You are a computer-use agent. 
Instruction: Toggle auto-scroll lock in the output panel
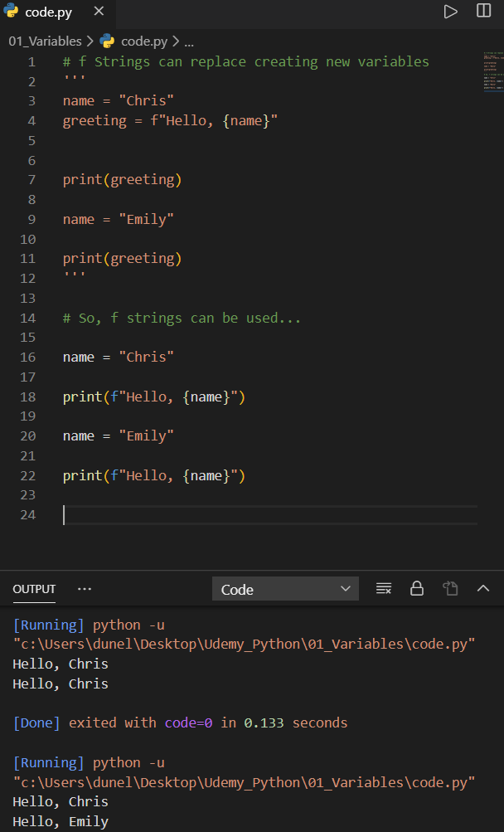(x=416, y=588)
